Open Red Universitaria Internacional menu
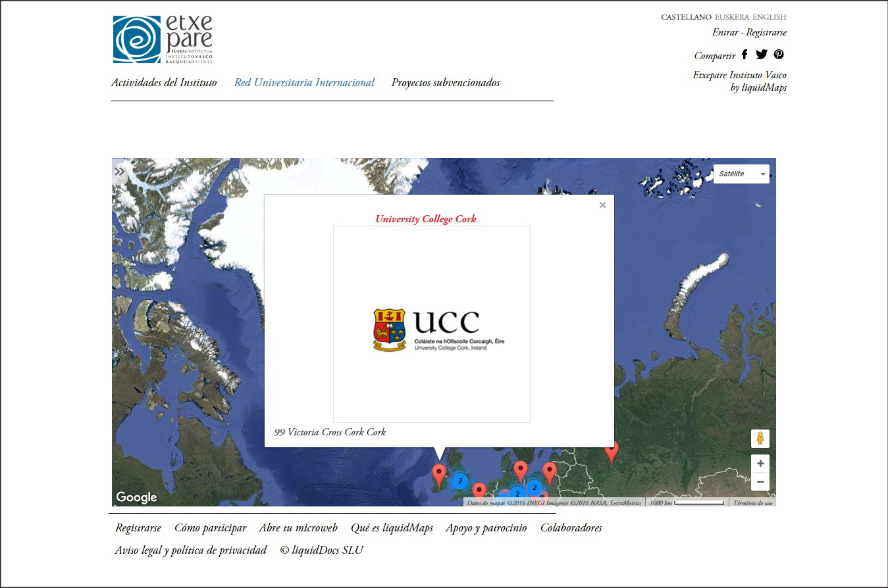Screen dimensions: 888x588 [304, 83]
